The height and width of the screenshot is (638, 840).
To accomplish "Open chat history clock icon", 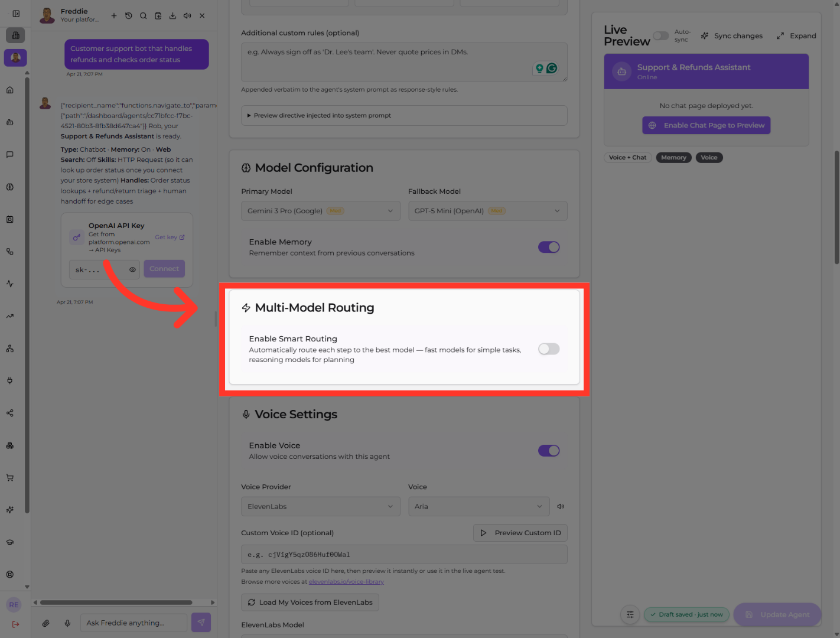I will [129, 16].
